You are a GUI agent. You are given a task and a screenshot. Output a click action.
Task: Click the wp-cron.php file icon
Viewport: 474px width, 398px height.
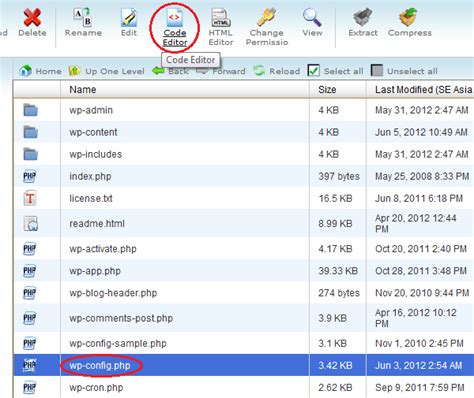[x=30, y=387]
